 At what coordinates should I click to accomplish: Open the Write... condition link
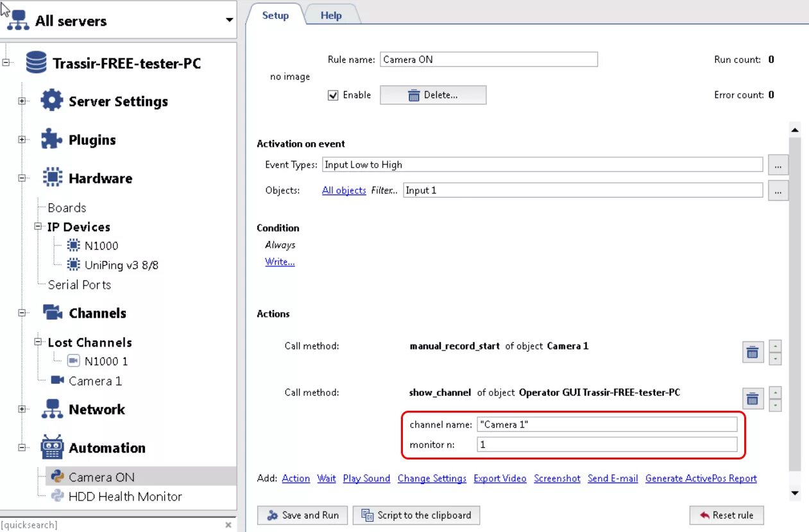click(280, 262)
